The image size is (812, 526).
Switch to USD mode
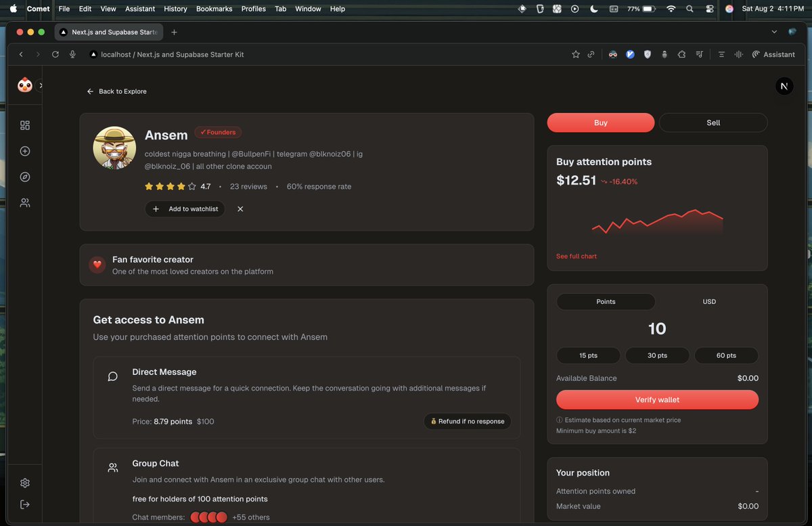coord(709,301)
